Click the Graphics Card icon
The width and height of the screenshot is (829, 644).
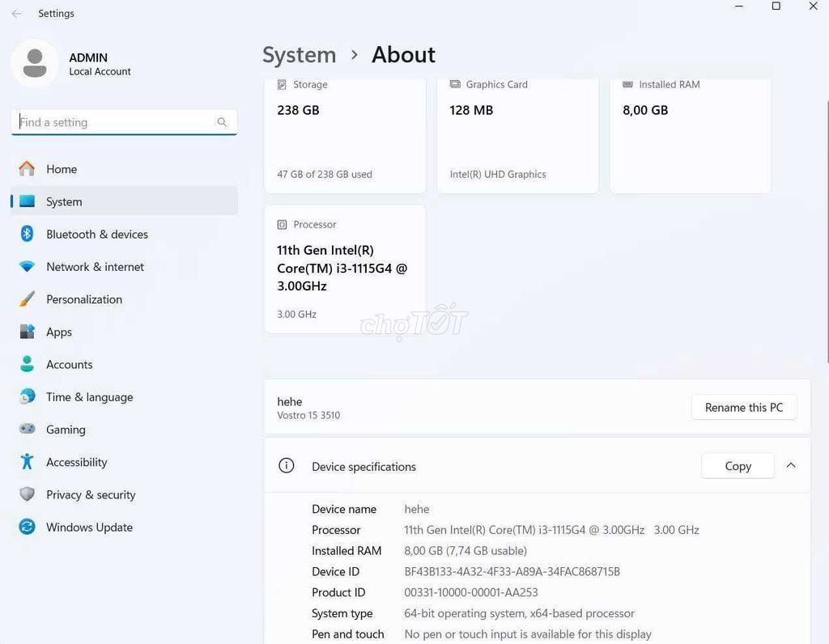coord(455,84)
